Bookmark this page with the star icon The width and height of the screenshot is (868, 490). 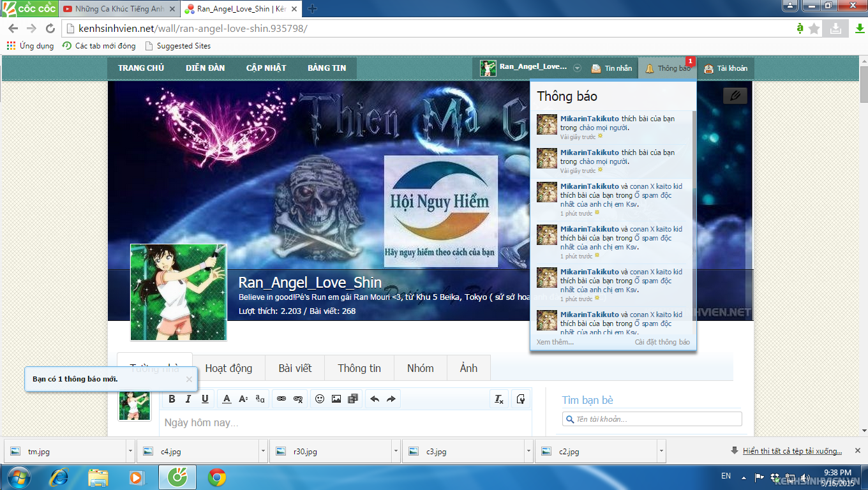(814, 29)
